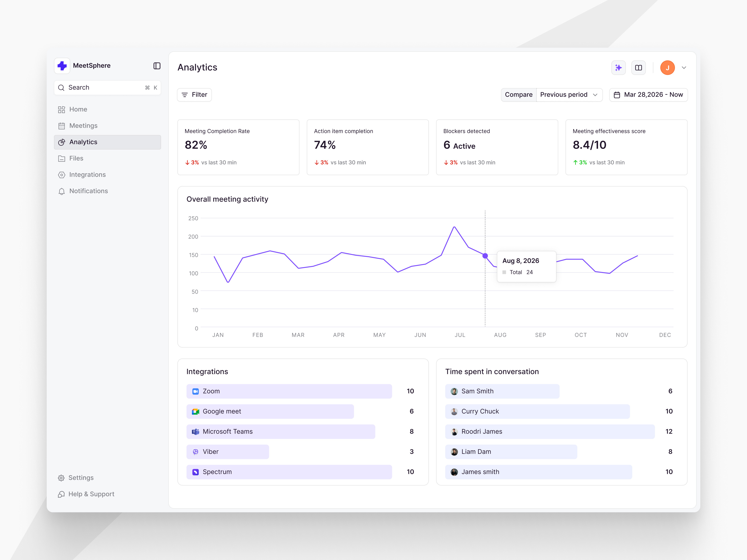This screenshot has height=560, width=747.
Task: Click the Notifications bell icon
Action: tap(61, 191)
